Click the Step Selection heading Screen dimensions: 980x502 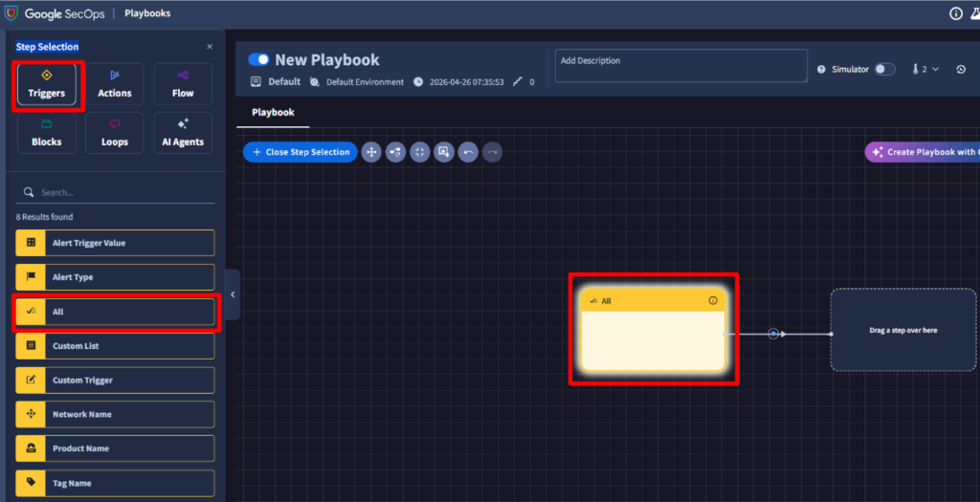pos(48,47)
